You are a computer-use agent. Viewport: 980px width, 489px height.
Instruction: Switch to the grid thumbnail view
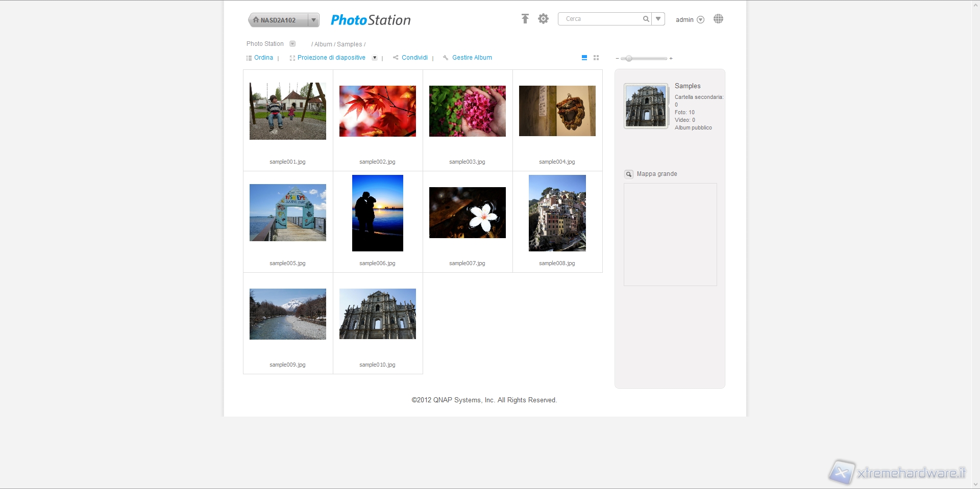(x=596, y=58)
